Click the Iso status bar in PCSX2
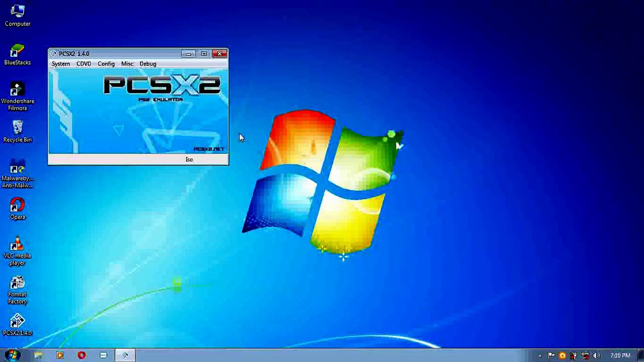Image resolution: width=644 pixels, height=362 pixels. pyautogui.click(x=189, y=159)
